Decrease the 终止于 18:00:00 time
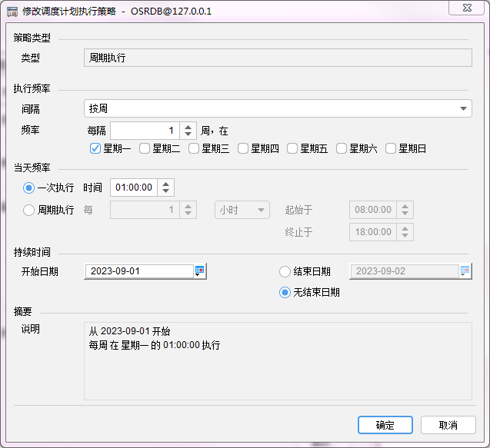Image resolution: width=490 pixels, height=448 pixels. click(x=405, y=236)
